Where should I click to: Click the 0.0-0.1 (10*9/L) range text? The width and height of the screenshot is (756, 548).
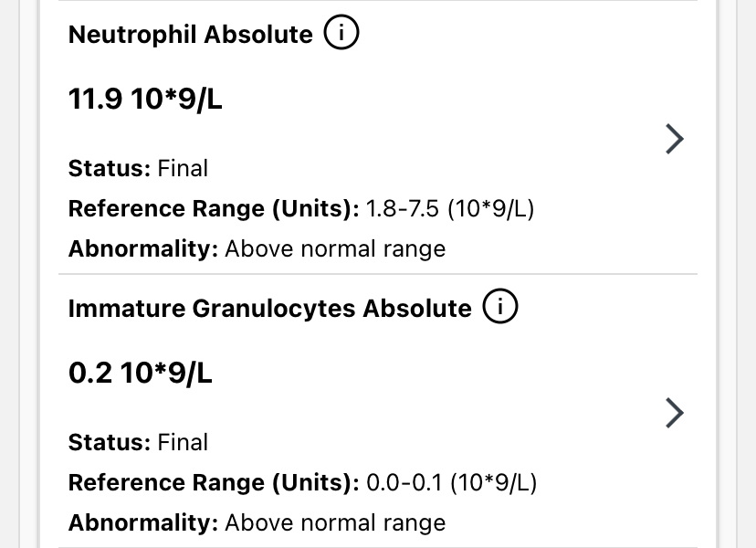pos(451,483)
